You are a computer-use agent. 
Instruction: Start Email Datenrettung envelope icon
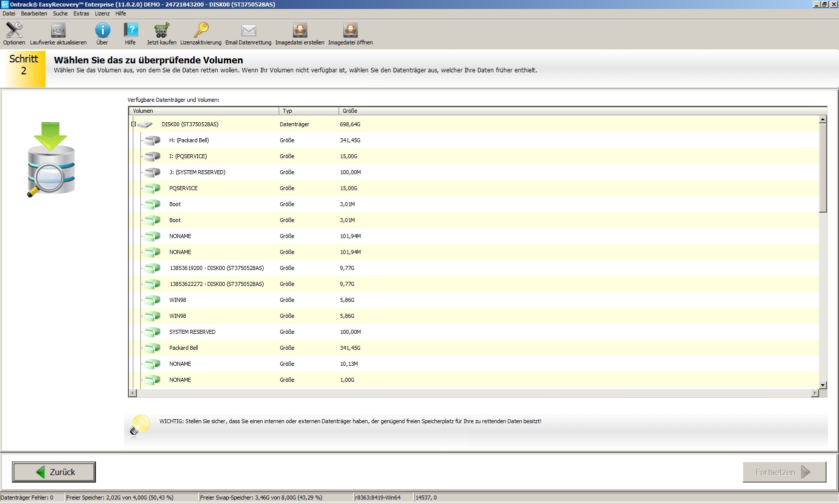point(249,30)
